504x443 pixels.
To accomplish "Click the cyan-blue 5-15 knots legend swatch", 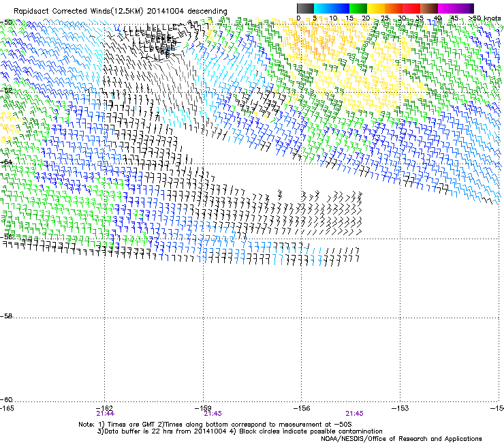I will tap(332, 8).
